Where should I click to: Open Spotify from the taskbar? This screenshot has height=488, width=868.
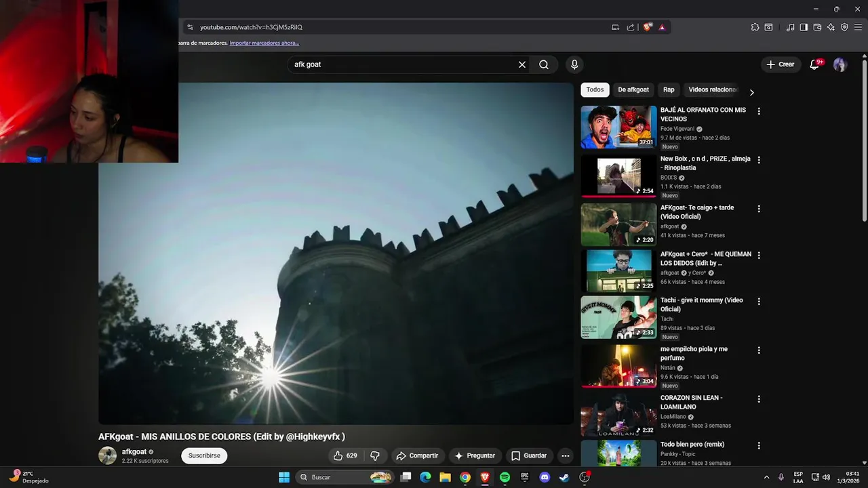point(505,477)
